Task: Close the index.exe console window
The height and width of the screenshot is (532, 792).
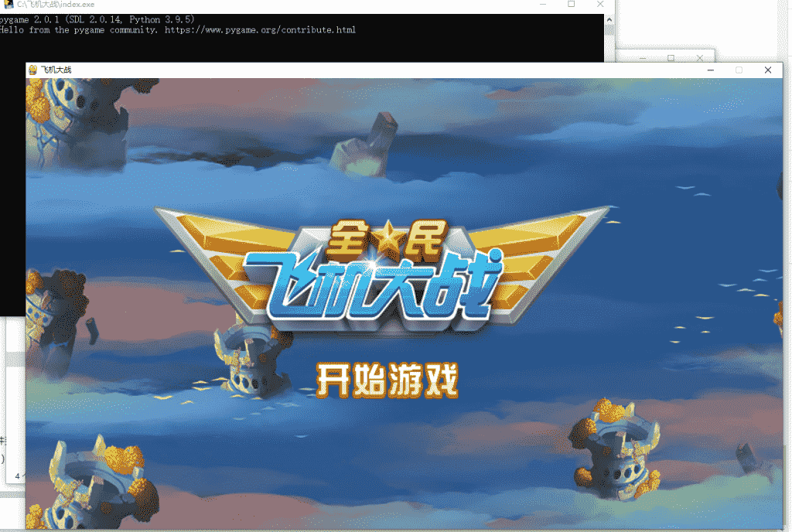Action: (x=600, y=4)
